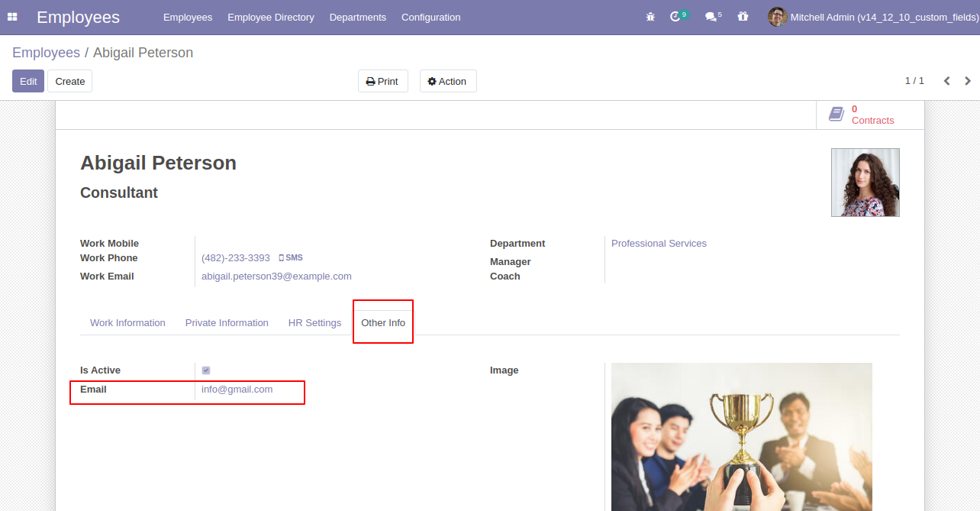Switch to Private Information tab
The height and width of the screenshot is (511, 980).
pos(227,323)
